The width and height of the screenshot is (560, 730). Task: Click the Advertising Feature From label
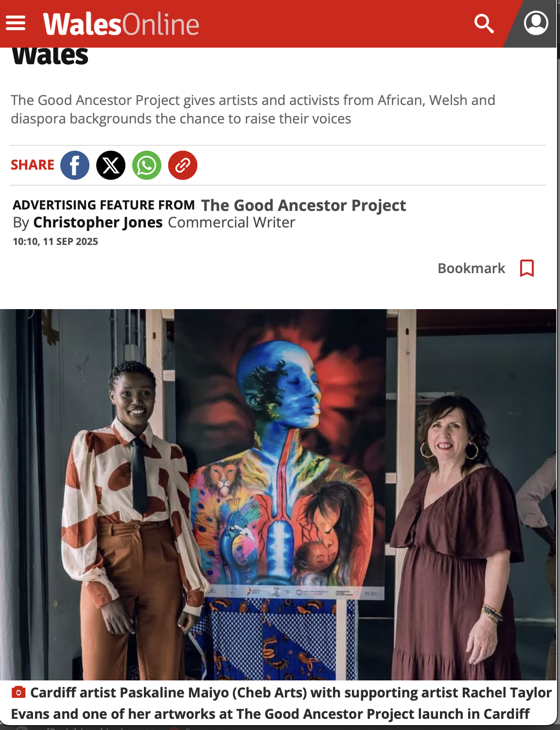104,205
